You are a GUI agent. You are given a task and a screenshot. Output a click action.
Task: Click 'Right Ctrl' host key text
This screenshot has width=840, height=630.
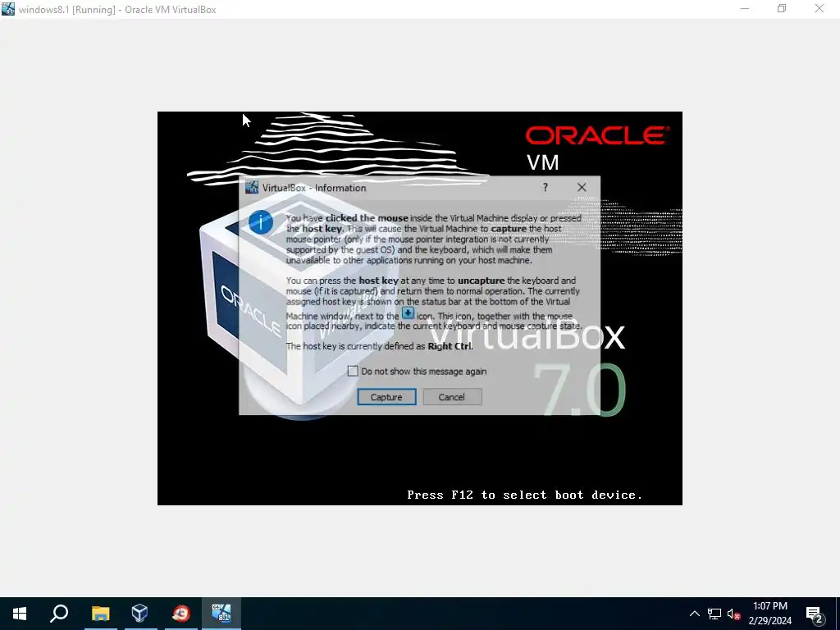pyautogui.click(x=450, y=346)
